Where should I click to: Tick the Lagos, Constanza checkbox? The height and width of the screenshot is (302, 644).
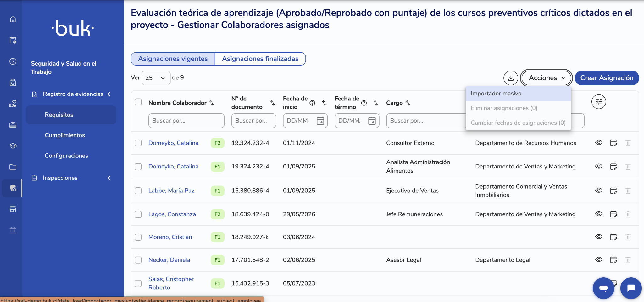138,214
